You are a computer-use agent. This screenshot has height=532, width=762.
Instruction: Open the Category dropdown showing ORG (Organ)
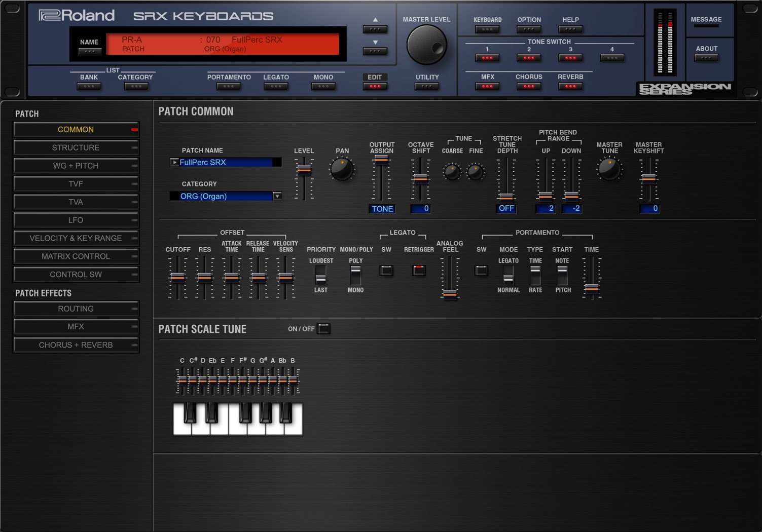point(277,196)
